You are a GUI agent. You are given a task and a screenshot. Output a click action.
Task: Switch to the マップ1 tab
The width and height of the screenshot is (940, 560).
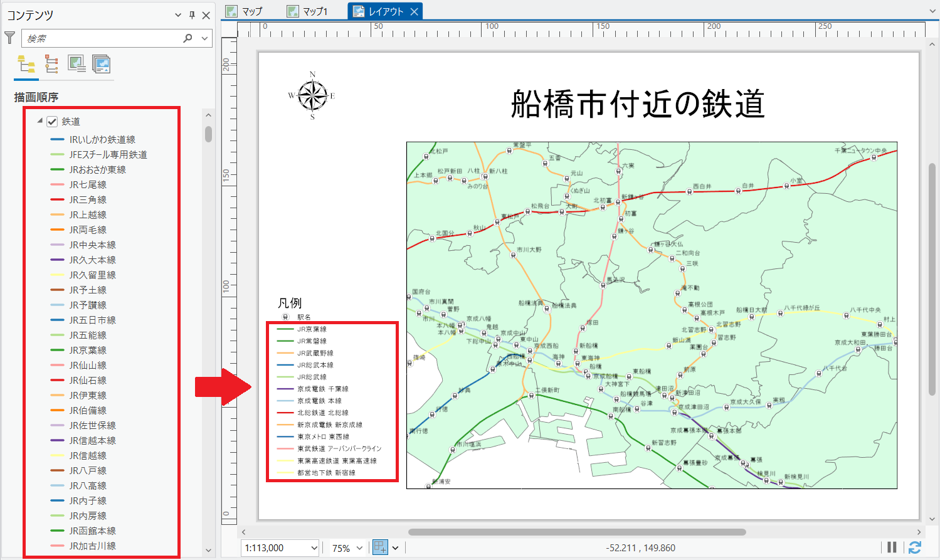click(x=308, y=11)
